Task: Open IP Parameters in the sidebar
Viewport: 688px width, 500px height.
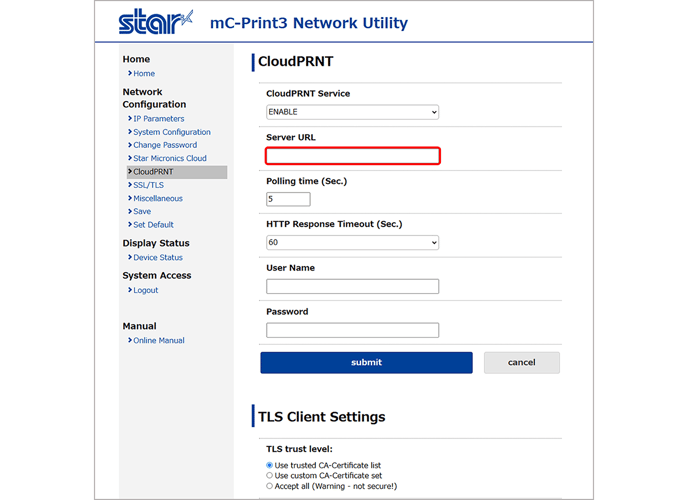Action: tap(158, 119)
